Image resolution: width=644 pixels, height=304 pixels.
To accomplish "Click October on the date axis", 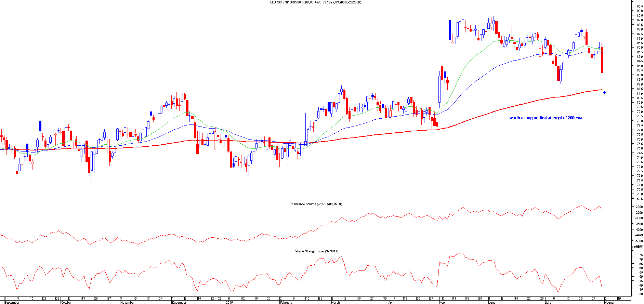I will pyautogui.click(x=66, y=302).
